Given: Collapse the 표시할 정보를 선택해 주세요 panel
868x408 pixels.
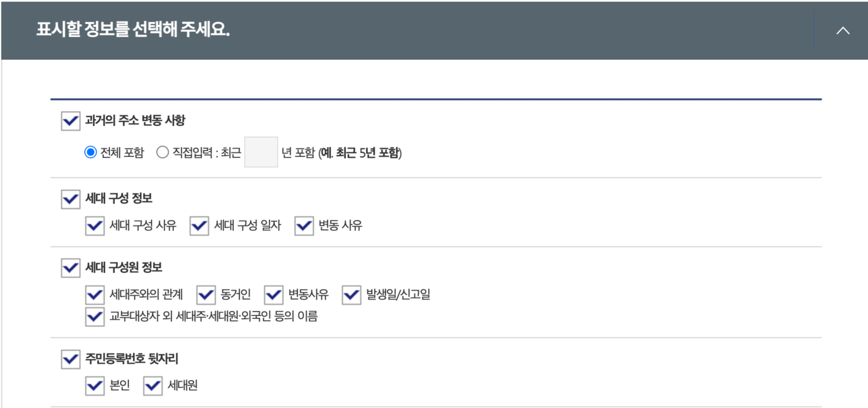Looking at the screenshot, I should tap(843, 30).
